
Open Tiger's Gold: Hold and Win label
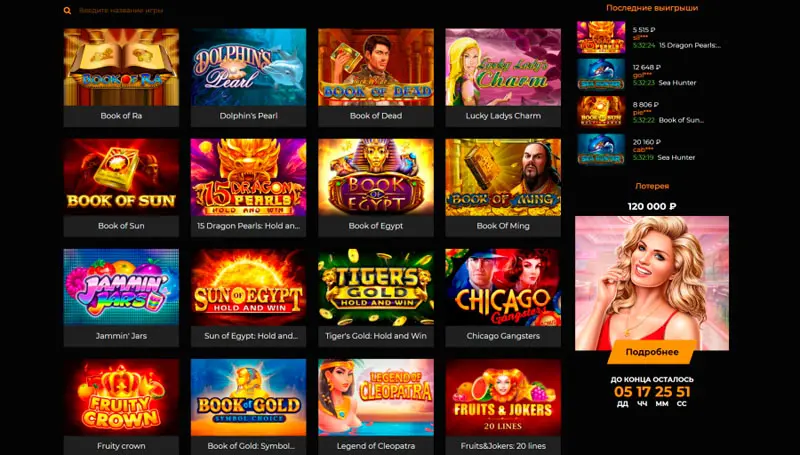(376, 336)
